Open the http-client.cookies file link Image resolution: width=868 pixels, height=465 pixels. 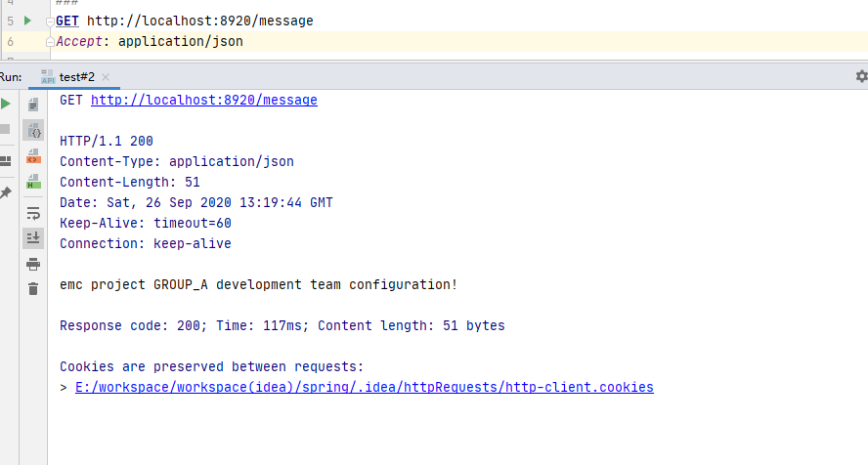364,388
